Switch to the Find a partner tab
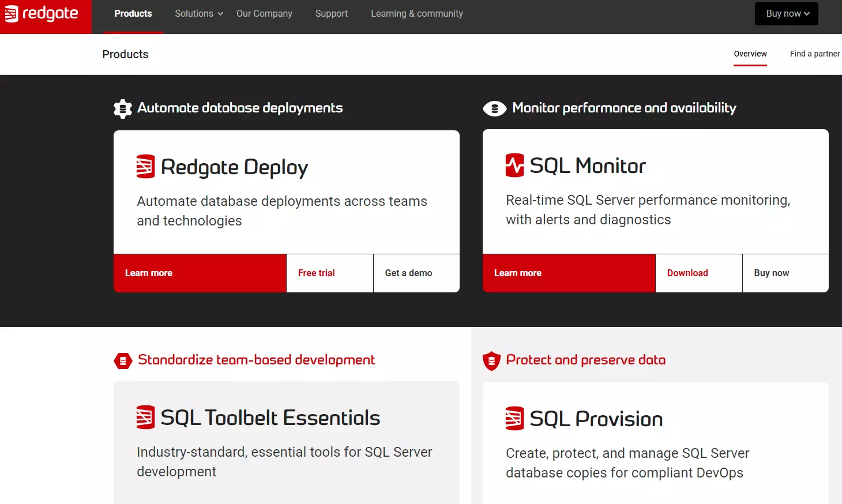842x504 pixels. click(815, 54)
